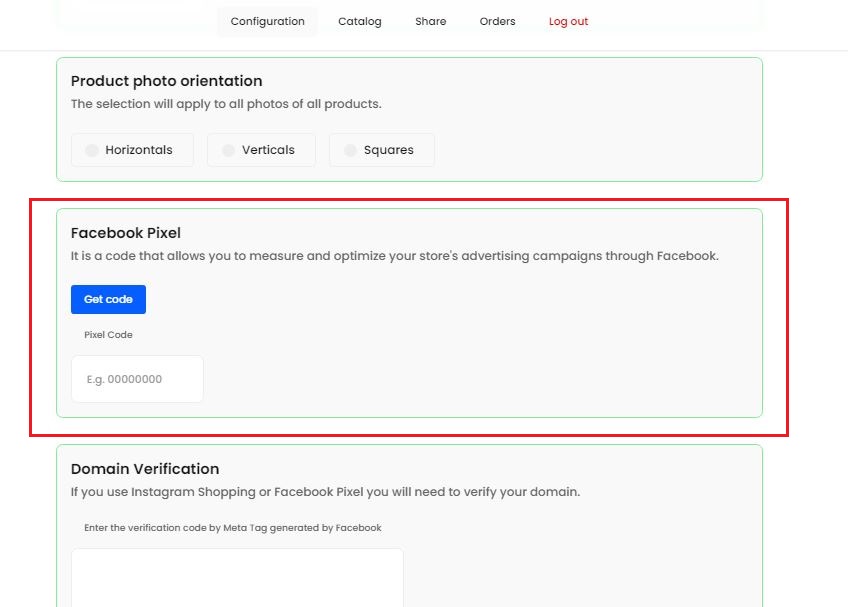Pick the Squares photo orientation
Viewport: 848px width, 607px height.
(381, 150)
